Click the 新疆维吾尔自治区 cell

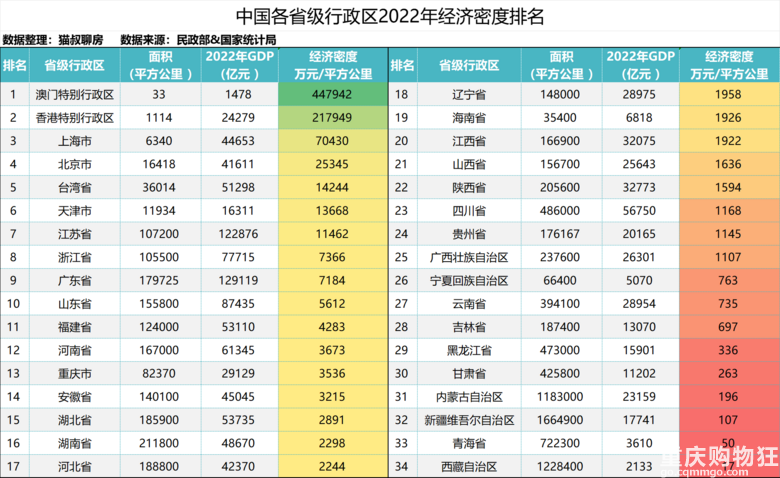(469, 420)
